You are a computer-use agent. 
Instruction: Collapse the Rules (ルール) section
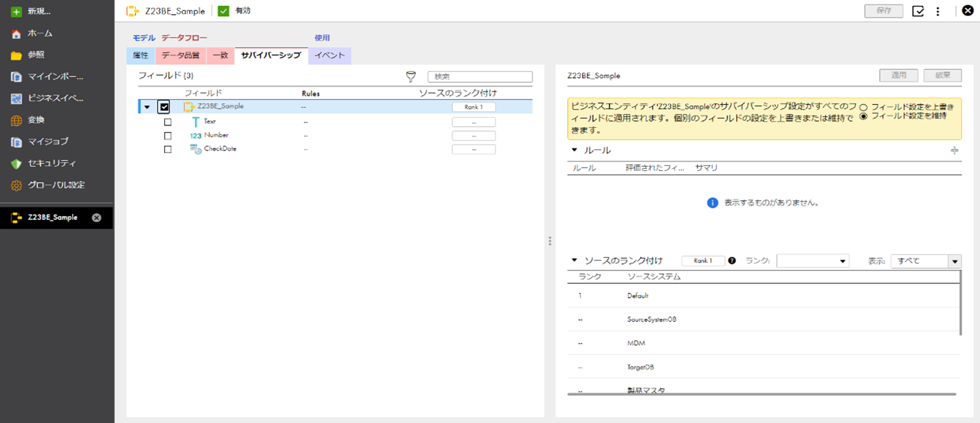click(575, 150)
